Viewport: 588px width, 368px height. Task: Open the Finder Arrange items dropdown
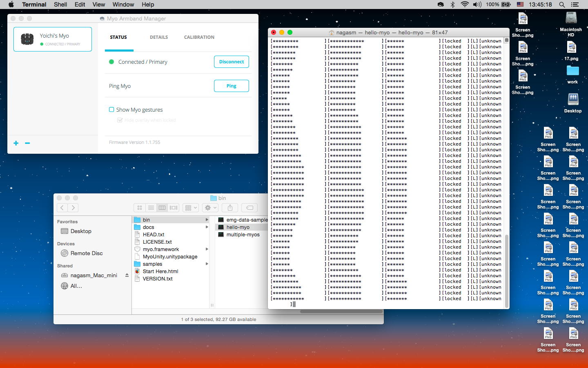[191, 208]
